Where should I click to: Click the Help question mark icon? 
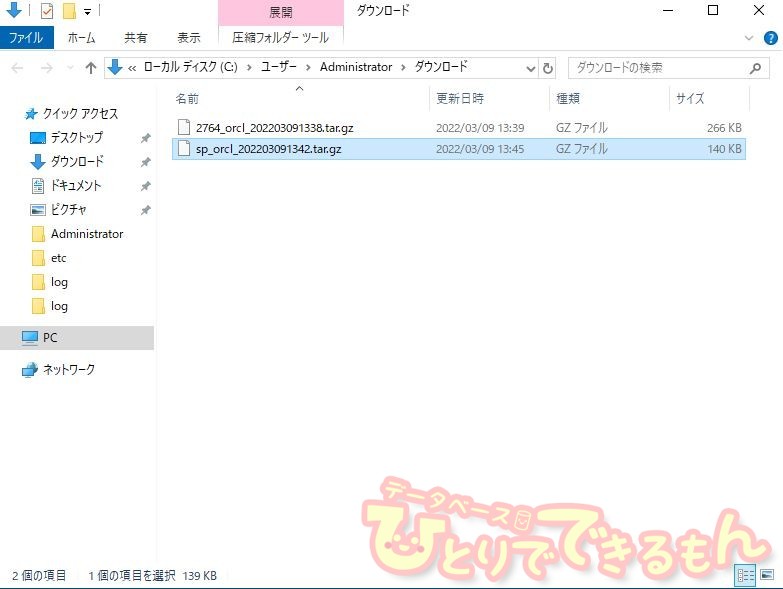[x=771, y=37]
